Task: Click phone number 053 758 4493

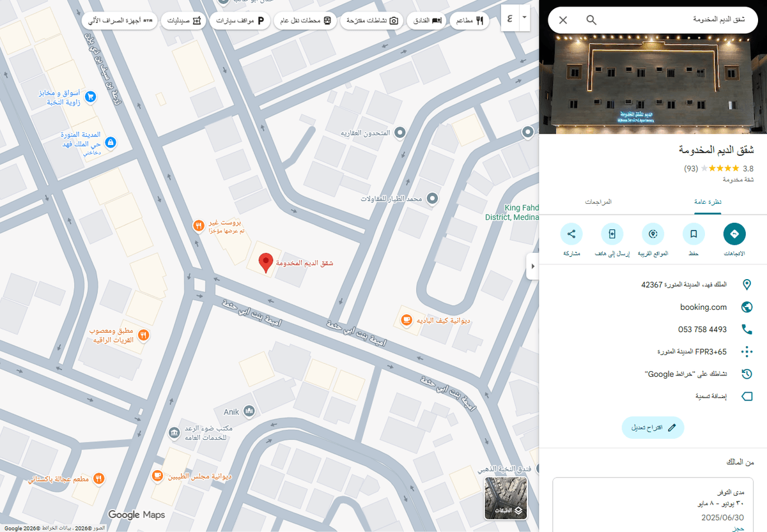Action: 702,330
